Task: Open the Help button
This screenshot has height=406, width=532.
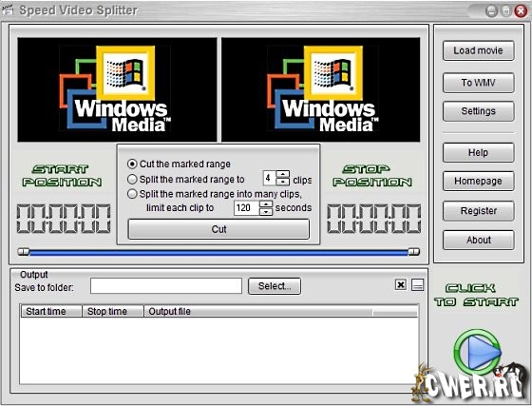Action: [479, 152]
